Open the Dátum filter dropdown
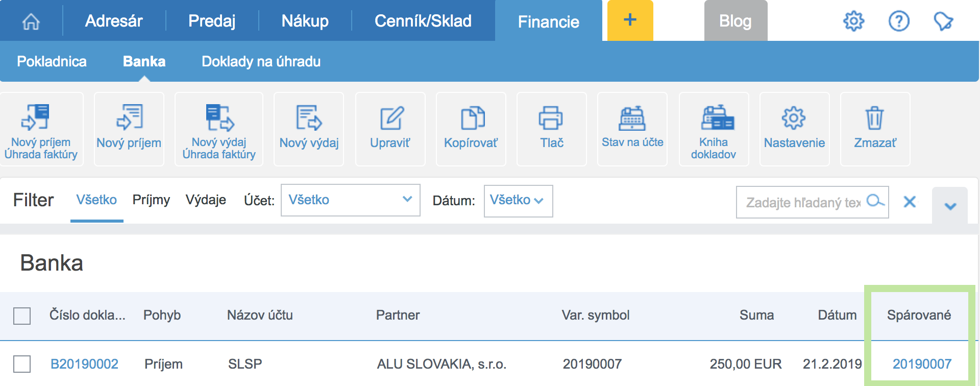This screenshot has width=980, height=386. [518, 201]
